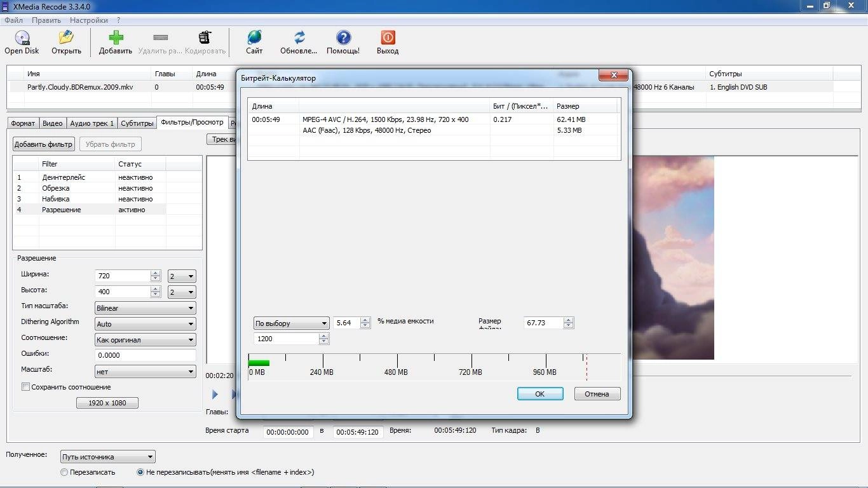
Task: Open the Ширина divisor dropdown
Action: pyautogui.click(x=182, y=276)
